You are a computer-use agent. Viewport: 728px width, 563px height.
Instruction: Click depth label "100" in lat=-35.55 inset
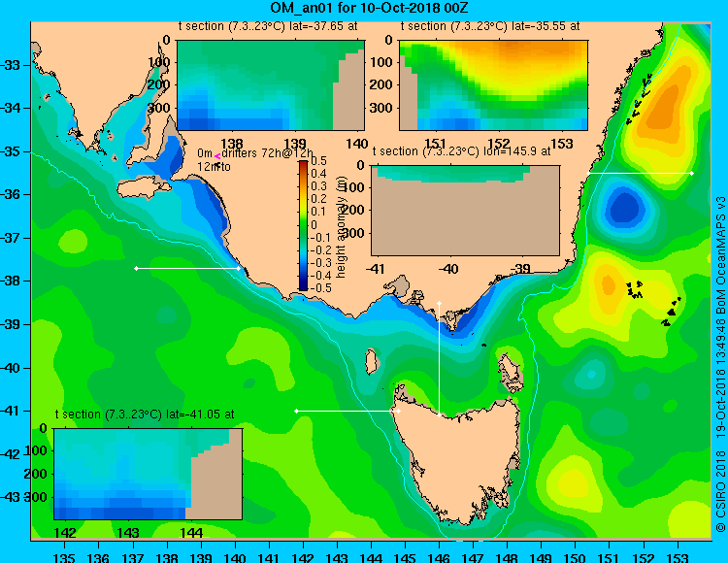click(381, 62)
